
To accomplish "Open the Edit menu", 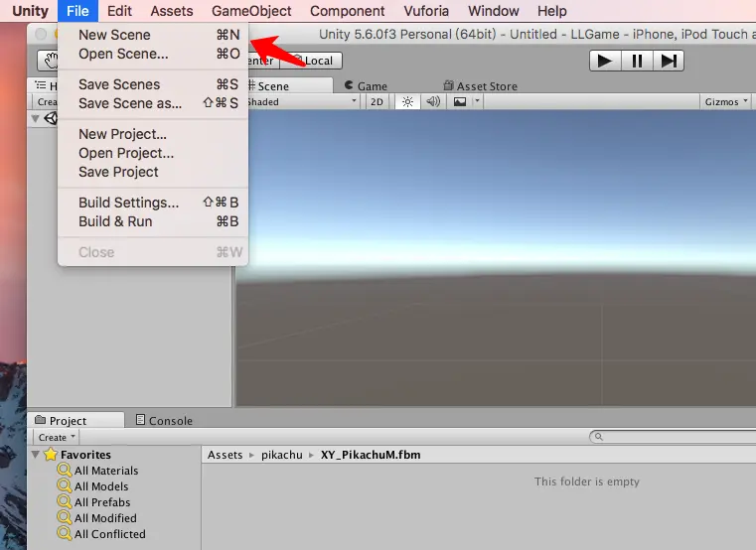I will tap(119, 11).
